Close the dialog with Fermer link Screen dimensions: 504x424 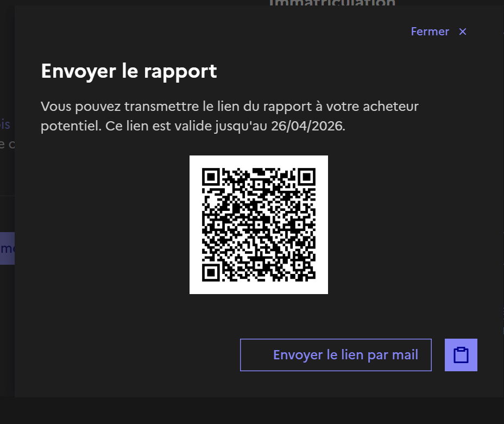pos(430,32)
